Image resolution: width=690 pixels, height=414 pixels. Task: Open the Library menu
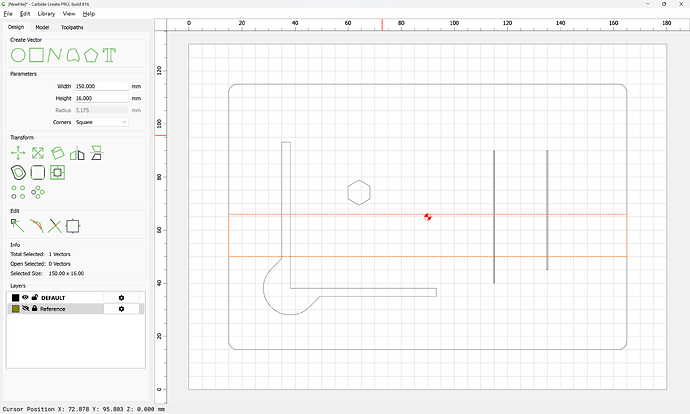[x=46, y=14]
